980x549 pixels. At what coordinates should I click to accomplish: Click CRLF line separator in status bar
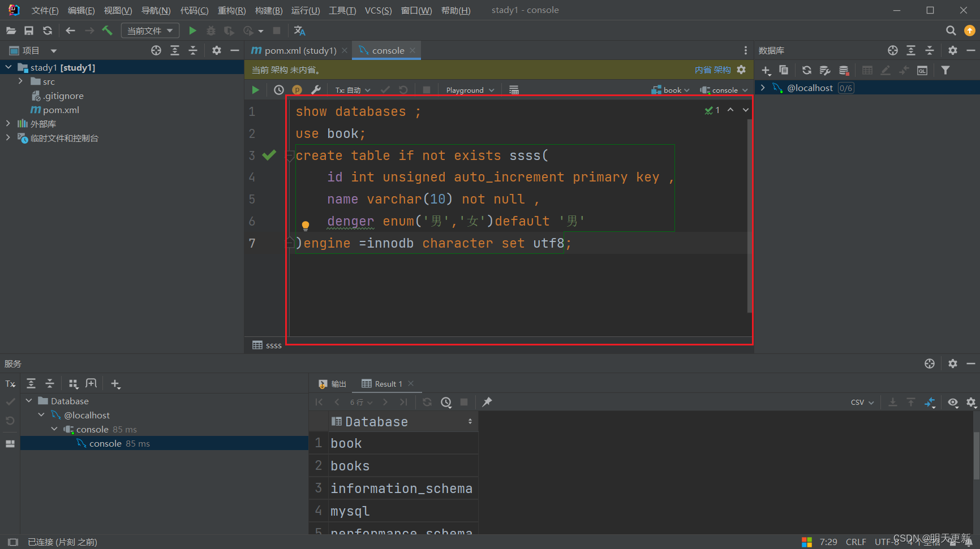pyautogui.click(x=856, y=542)
